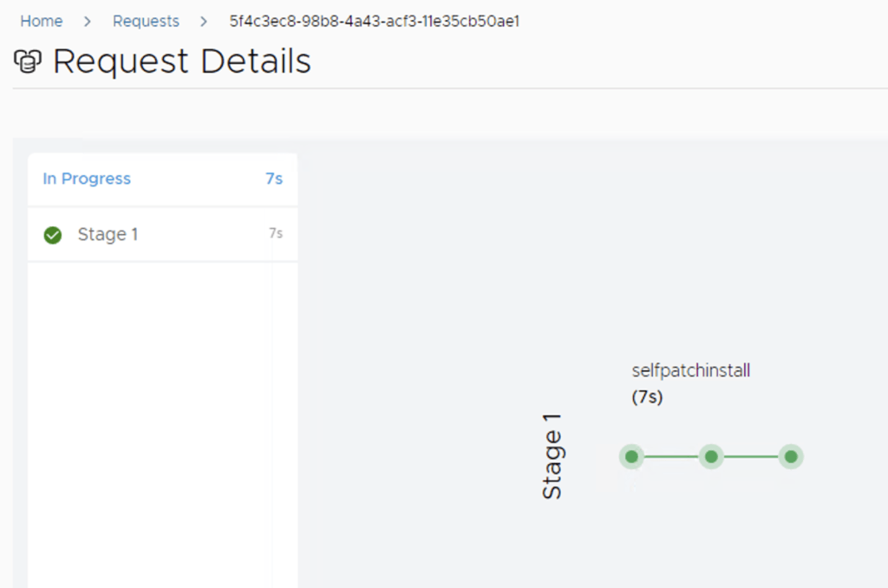Click the green checkmark beside Stage 1
The width and height of the screenshot is (888, 588).
(53, 235)
